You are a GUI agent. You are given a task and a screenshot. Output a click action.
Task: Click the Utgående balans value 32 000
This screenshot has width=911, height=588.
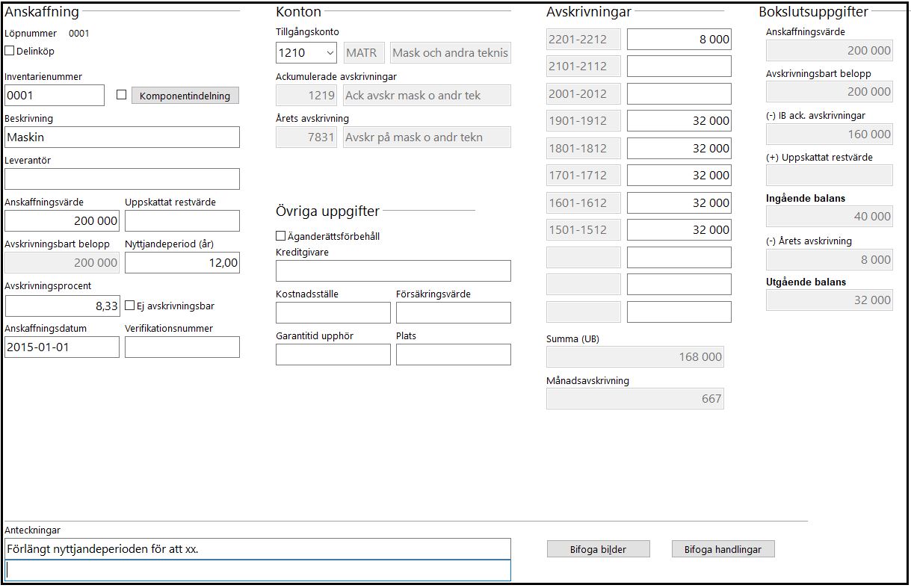[x=830, y=300]
